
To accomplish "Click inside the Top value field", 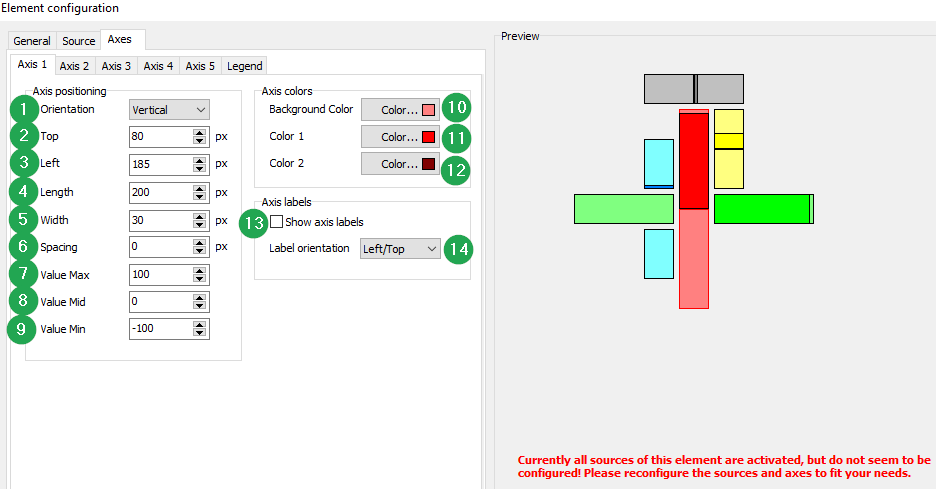I will (x=160, y=137).
